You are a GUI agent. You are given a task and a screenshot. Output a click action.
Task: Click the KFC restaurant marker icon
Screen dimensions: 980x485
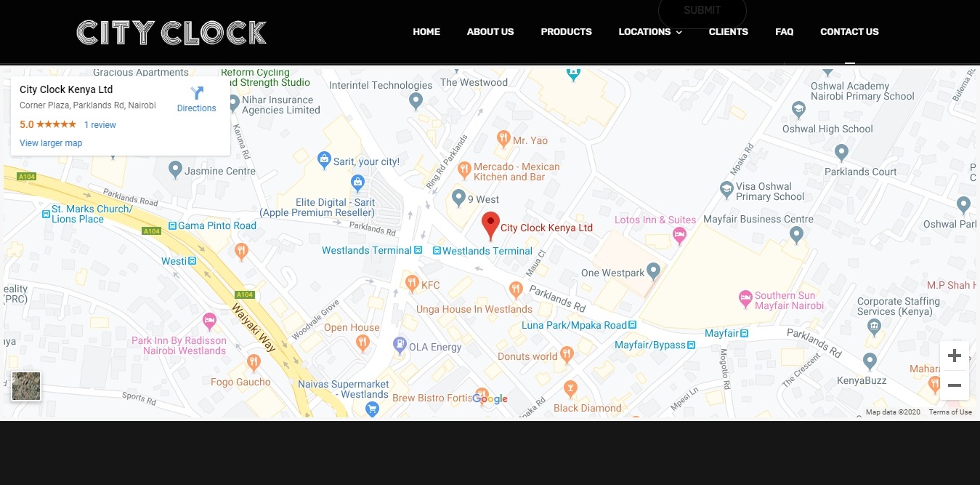click(412, 282)
